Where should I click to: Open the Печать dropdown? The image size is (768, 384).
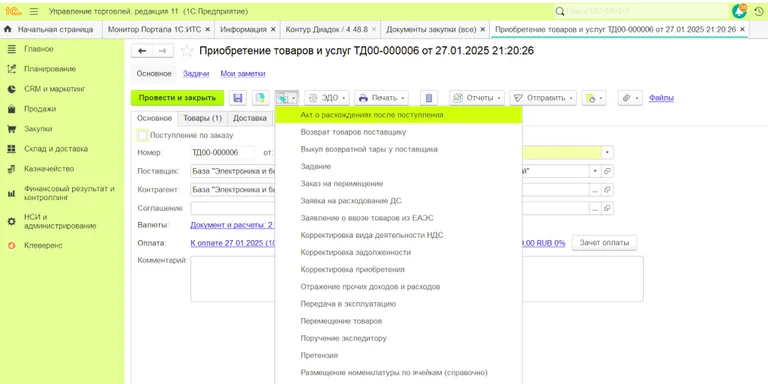(x=382, y=98)
